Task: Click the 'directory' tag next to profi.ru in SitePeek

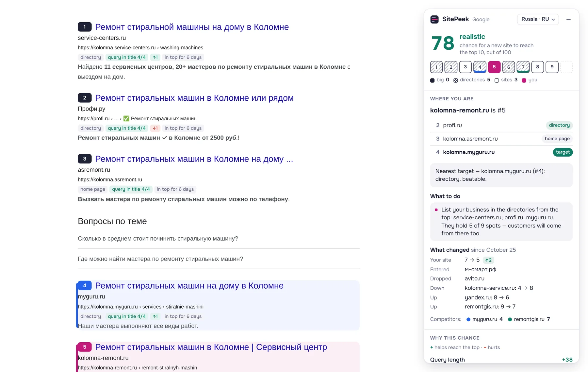Action: pyautogui.click(x=559, y=125)
